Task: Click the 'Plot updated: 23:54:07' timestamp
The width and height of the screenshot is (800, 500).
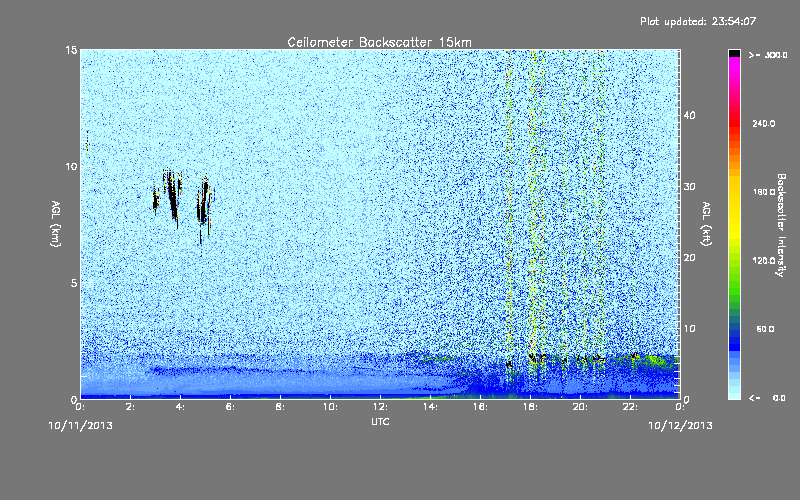Action: (698, 21)
